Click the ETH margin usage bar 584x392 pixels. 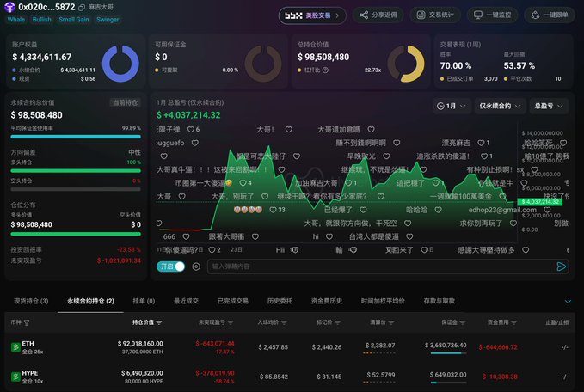[x=448, y=353]
